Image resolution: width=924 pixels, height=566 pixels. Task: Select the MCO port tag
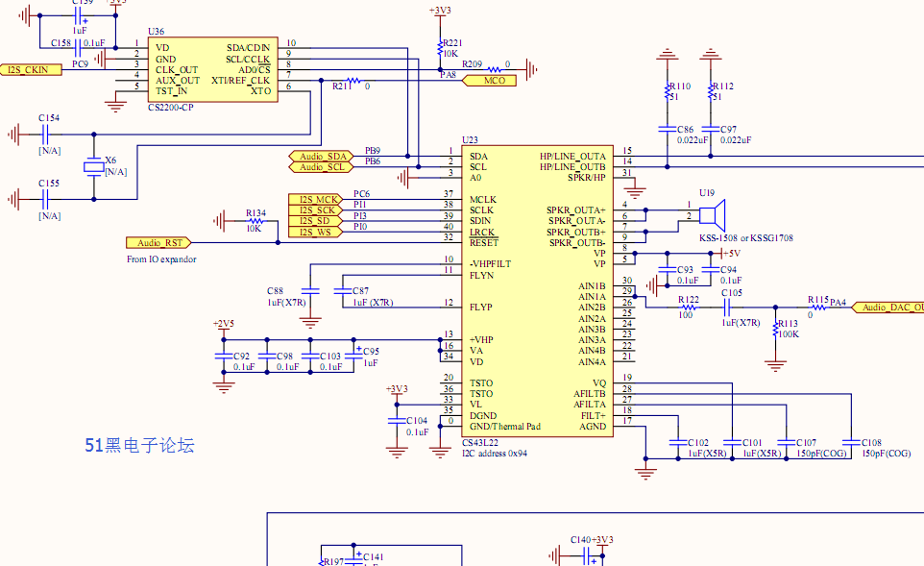pyautogui.click(x=489, y=81)
